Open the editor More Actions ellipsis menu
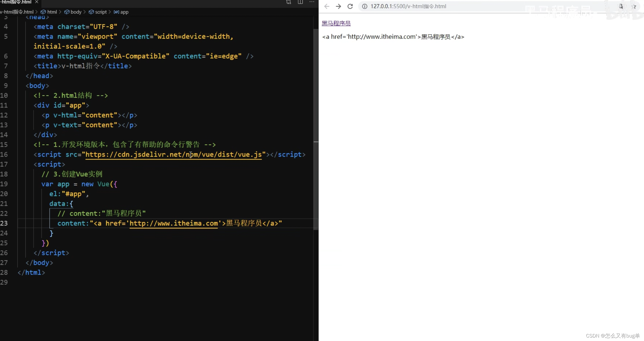The image size is (644, 341). tap(312, 2)
